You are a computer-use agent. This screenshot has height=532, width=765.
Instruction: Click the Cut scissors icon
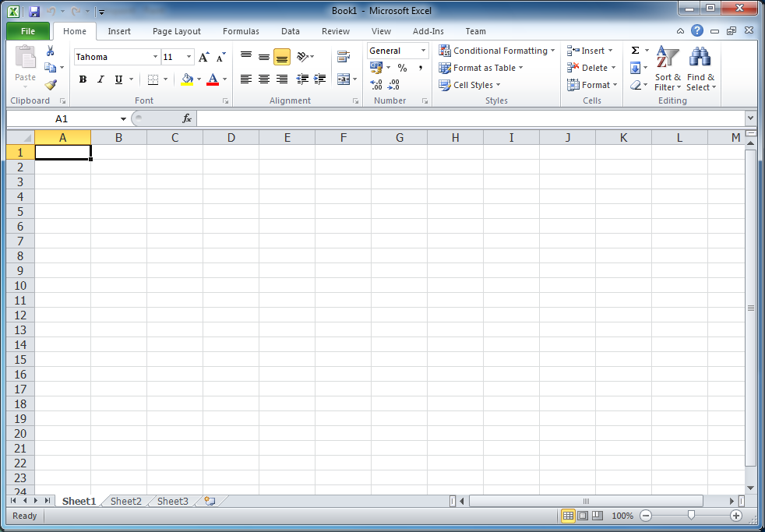51,51
